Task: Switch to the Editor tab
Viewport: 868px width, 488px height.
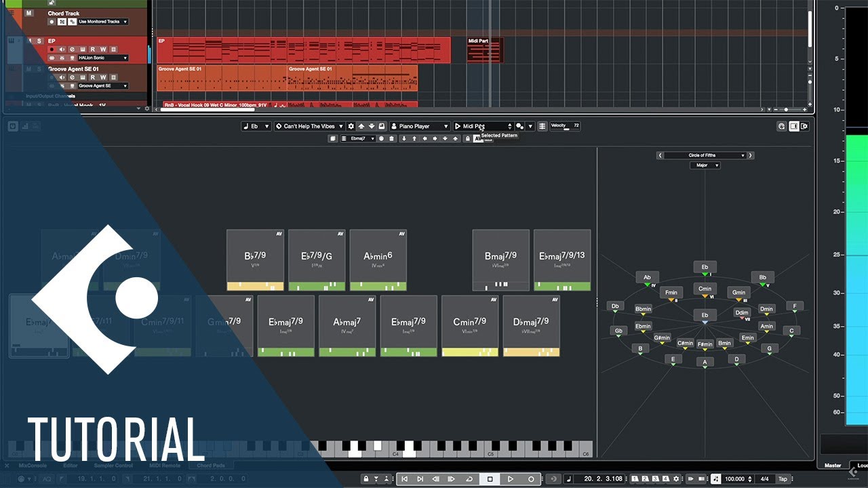Action: pyautogui.click(x=71, y=466)
